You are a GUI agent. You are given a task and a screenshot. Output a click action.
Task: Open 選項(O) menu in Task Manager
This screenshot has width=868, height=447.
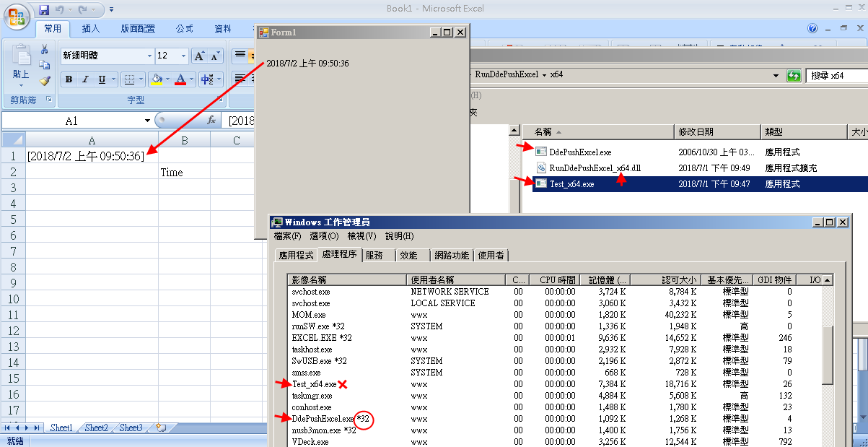(x=324, y=236)
